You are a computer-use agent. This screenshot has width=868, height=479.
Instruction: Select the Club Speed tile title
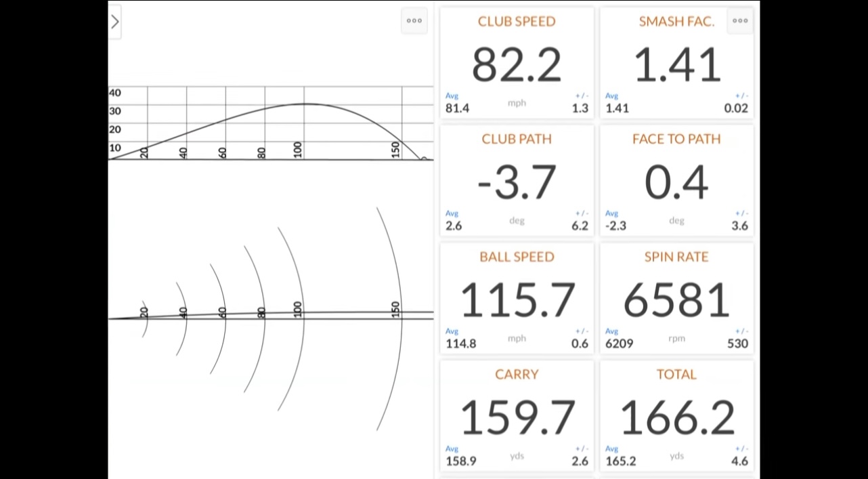(x=517, y=22)
